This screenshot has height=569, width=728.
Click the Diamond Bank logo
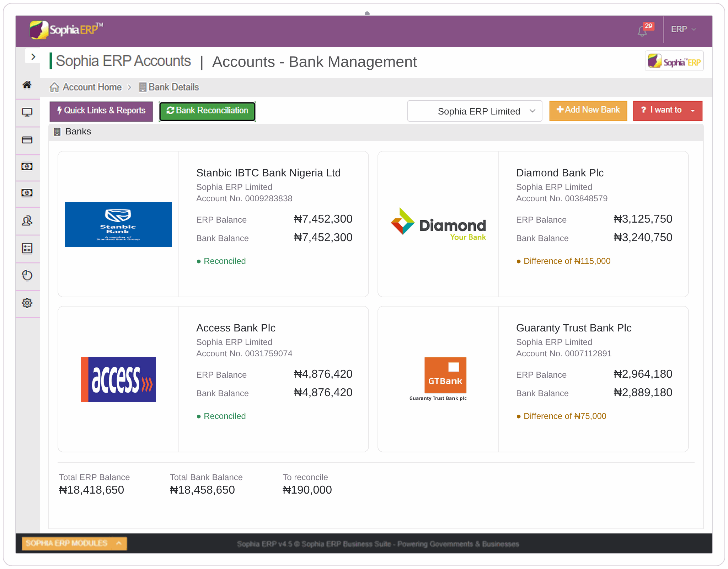(438, 224)
